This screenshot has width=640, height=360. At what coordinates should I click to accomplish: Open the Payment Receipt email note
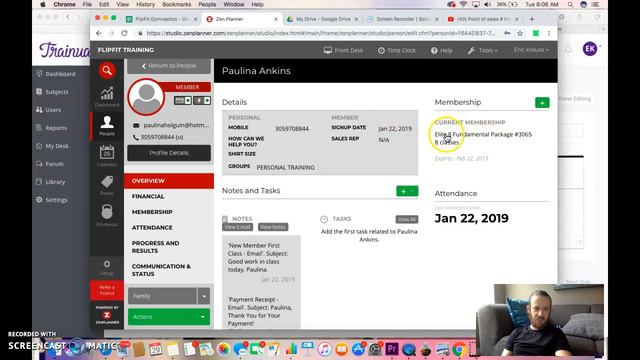pyautogui.click(x=260, y=311)
